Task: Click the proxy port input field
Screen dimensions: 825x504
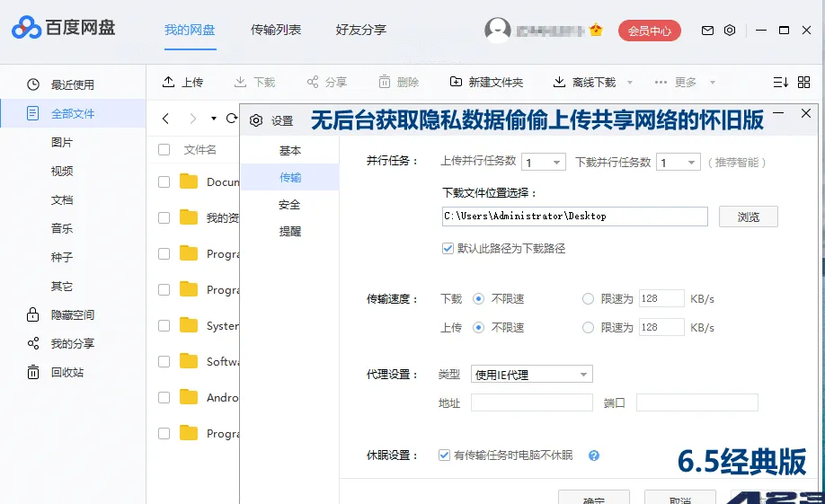Action: tap(697, 403)
